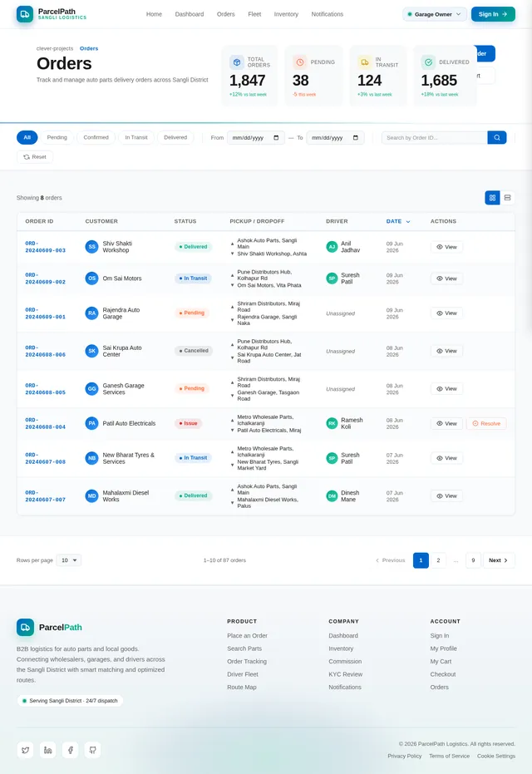Open calendar picker in From date field

click(x=276, y=138)
